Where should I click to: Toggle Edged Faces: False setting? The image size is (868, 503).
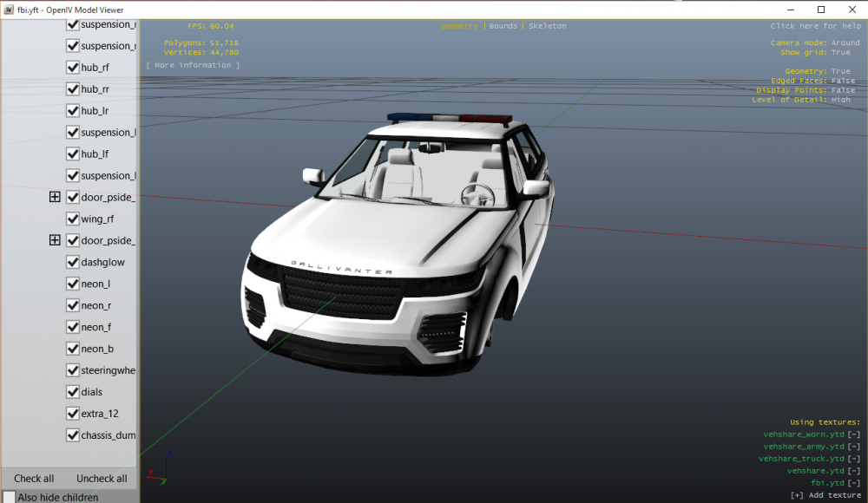[812, 81]
